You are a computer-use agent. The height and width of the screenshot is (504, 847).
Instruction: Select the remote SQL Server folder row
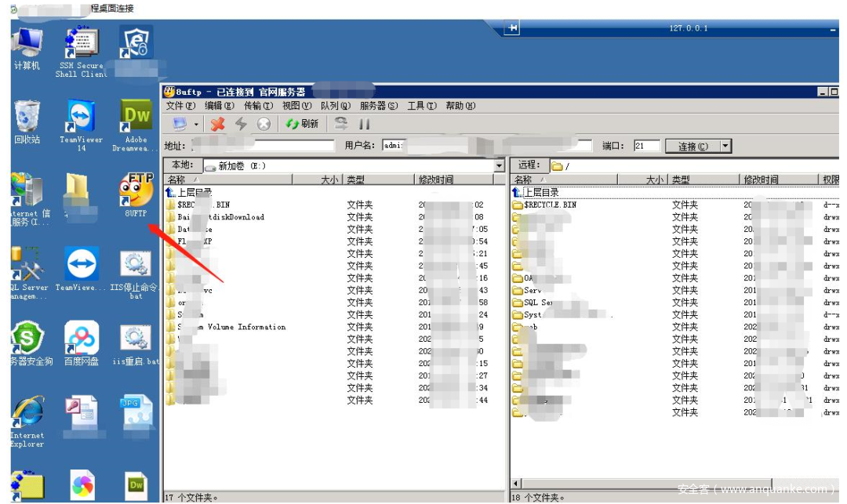tap(675, 303)
